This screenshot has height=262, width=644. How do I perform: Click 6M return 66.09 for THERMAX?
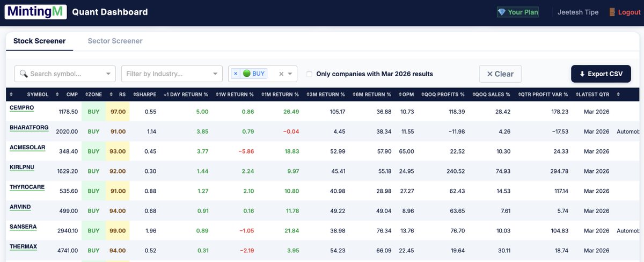[x=383, y=251]
